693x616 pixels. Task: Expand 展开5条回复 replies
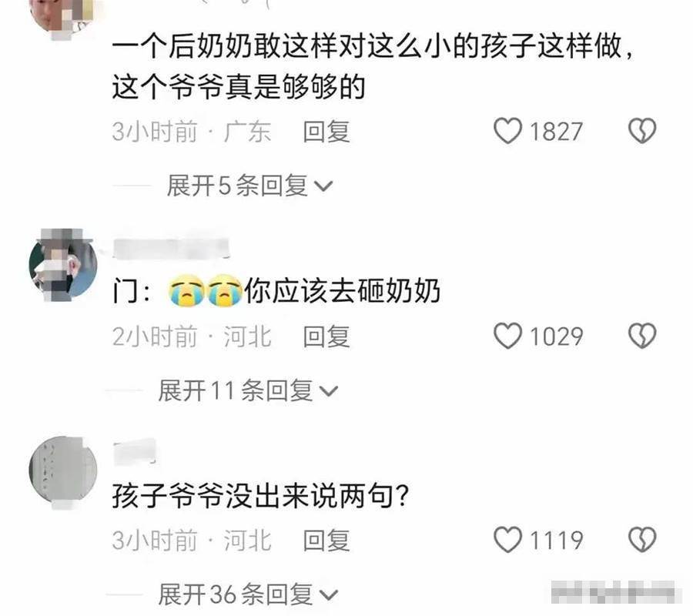[249, 186]
